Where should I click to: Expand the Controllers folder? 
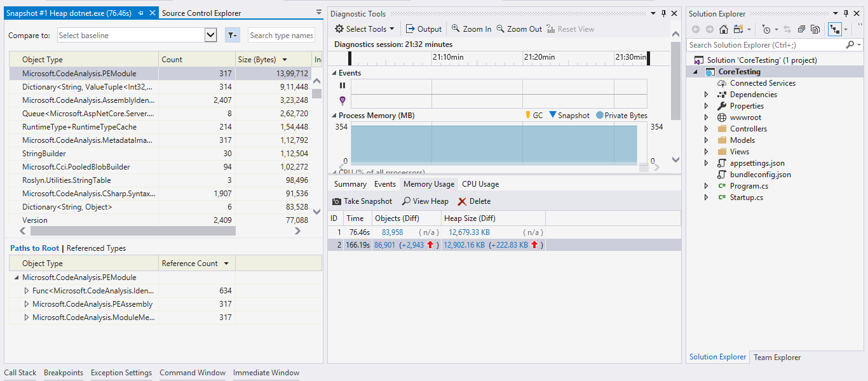[x=706, y=129]
